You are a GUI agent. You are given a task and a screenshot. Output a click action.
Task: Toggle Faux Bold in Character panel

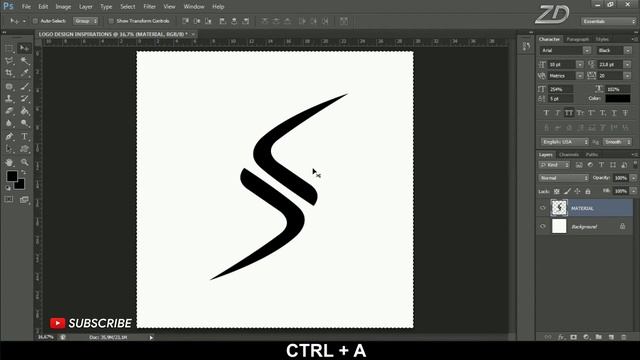[546, 113]
